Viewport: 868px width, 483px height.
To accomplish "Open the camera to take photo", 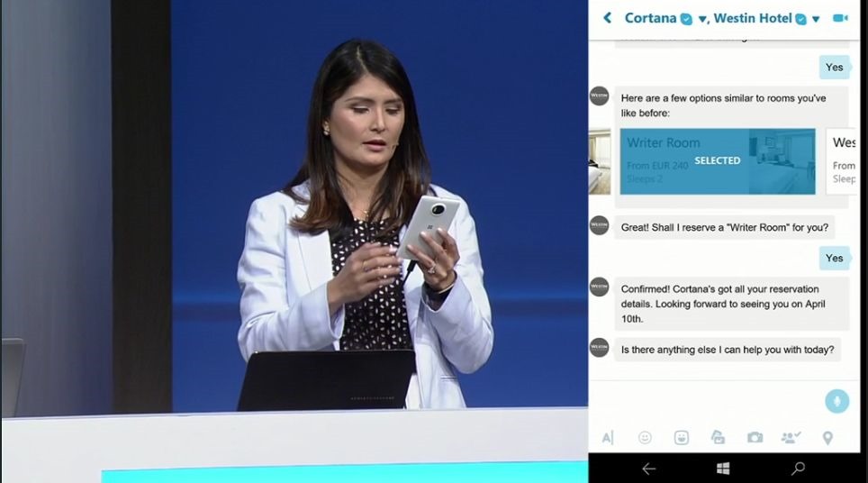I will (x=755, y=438).
